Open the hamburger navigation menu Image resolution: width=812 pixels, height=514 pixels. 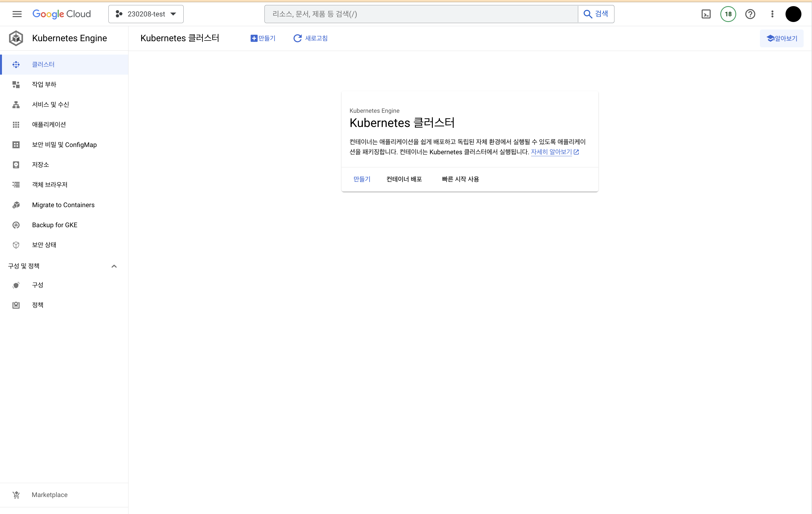click(x=17, y=14)
